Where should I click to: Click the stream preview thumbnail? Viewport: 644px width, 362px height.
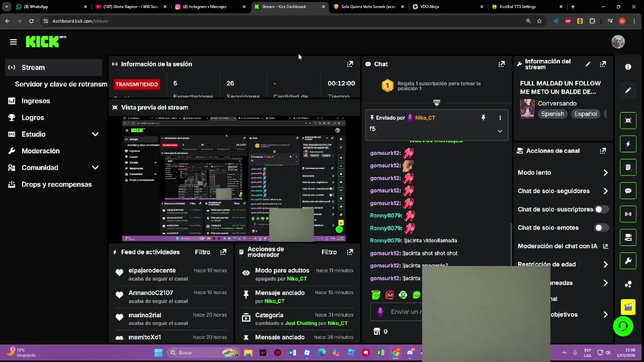[x=234, y=179]
